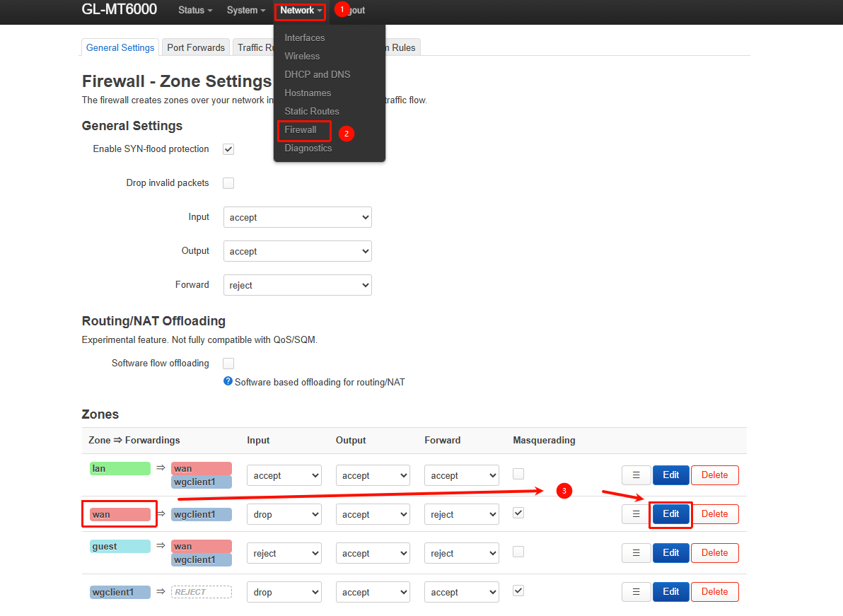Image resolution: width=843 pixels, height=616 pixels.
Task: Delete the guest zone
Action: pos(714,553)
